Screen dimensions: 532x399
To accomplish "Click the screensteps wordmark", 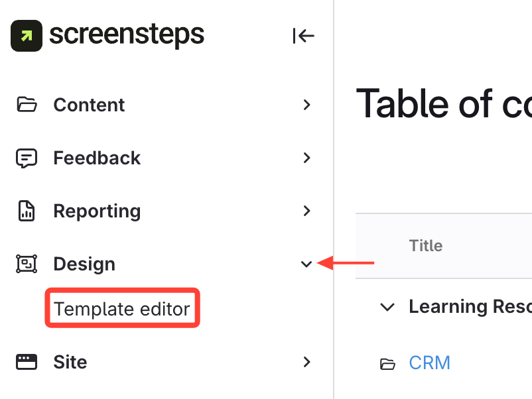I will [x=127, y=34].
